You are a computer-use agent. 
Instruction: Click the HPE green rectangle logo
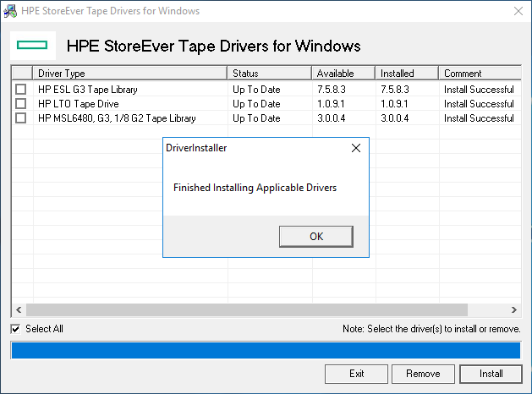pos(32,46)
